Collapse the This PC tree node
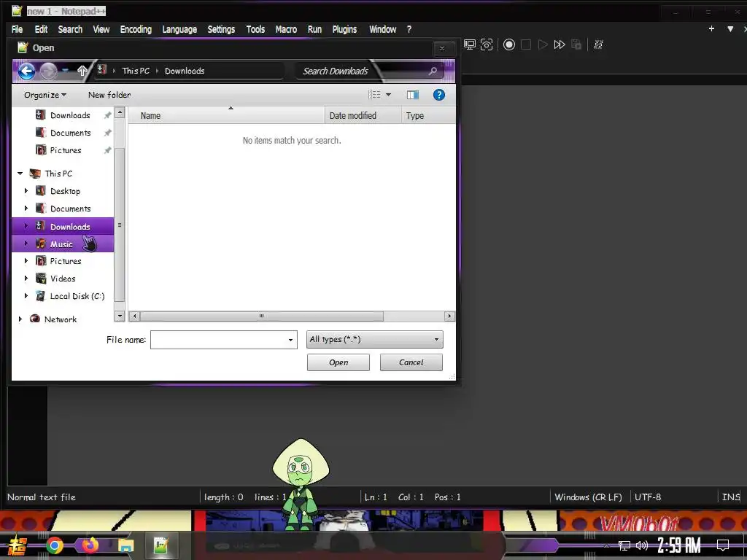The height and width of the screenshot is (560, 747). coord(20,174)
